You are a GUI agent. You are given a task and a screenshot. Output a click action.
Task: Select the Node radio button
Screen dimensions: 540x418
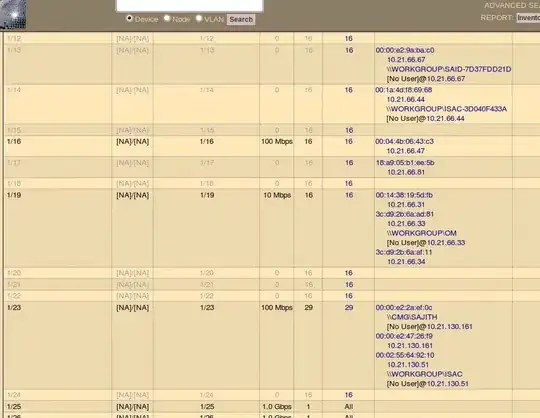[x=167, y=18]
